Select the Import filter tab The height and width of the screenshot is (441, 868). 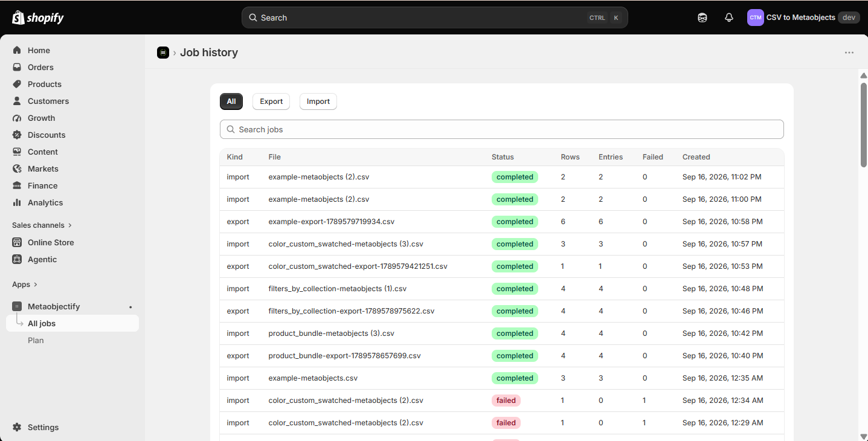318,101
